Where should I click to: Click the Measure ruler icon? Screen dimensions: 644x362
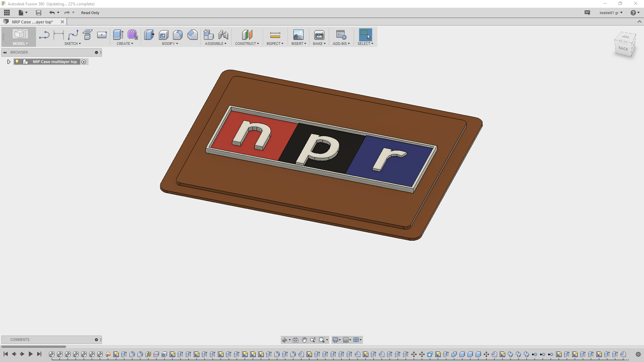tap(275, 35)
